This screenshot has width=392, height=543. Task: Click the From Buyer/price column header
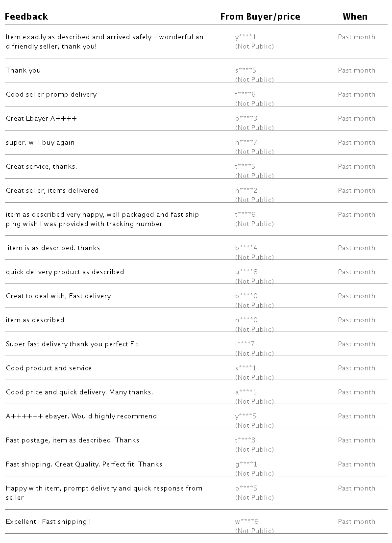(x=260, y=17)
